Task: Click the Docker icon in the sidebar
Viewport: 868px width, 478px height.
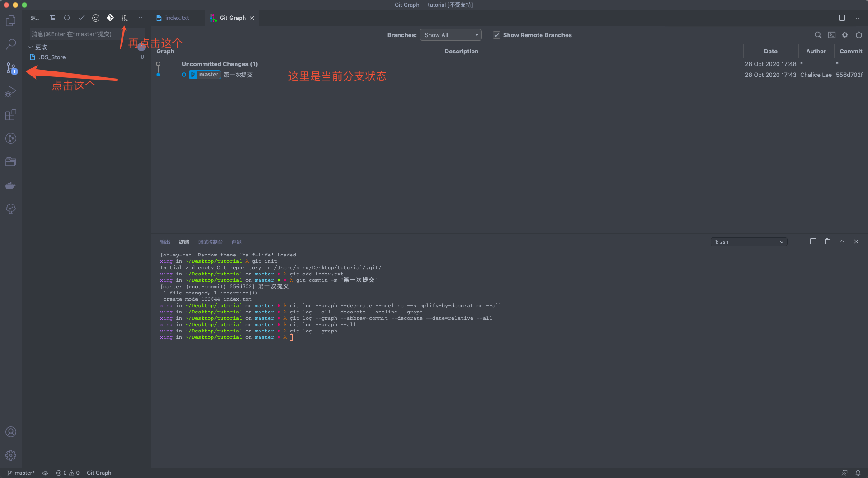Action: point(11,185)
